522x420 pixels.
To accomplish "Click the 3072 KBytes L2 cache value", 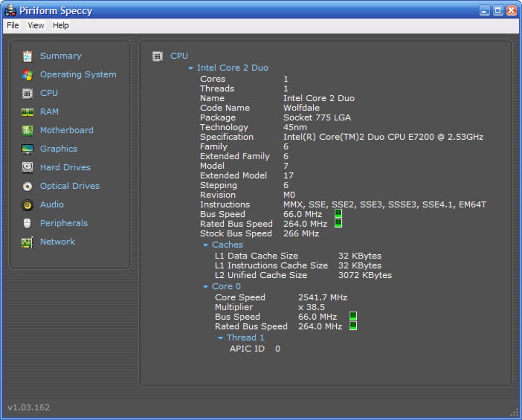I will (x=365, y=275).
